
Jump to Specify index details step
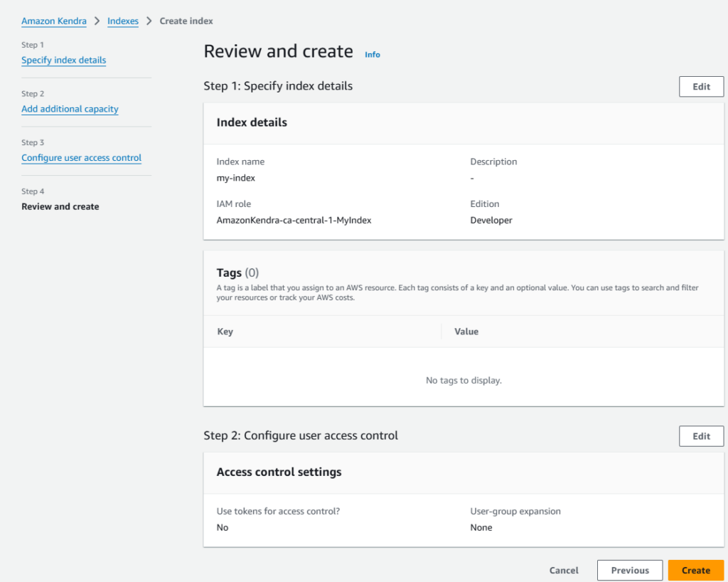click(64, 60)
